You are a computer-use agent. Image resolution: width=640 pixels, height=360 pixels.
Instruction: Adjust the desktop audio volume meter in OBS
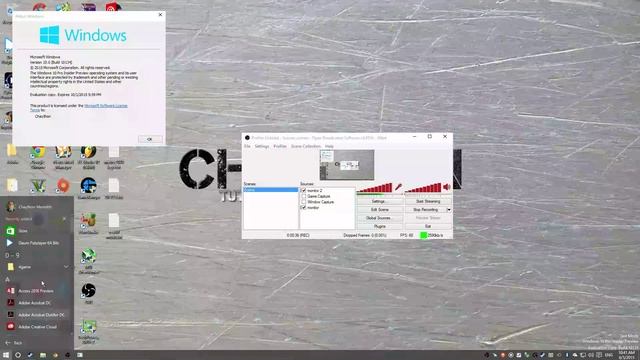(423, 188)
